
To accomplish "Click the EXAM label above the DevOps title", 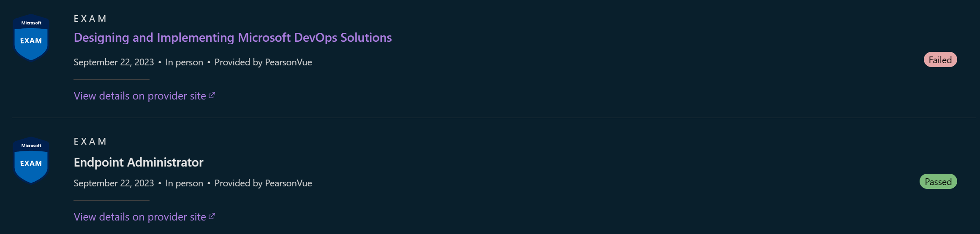I will point(90,19).
